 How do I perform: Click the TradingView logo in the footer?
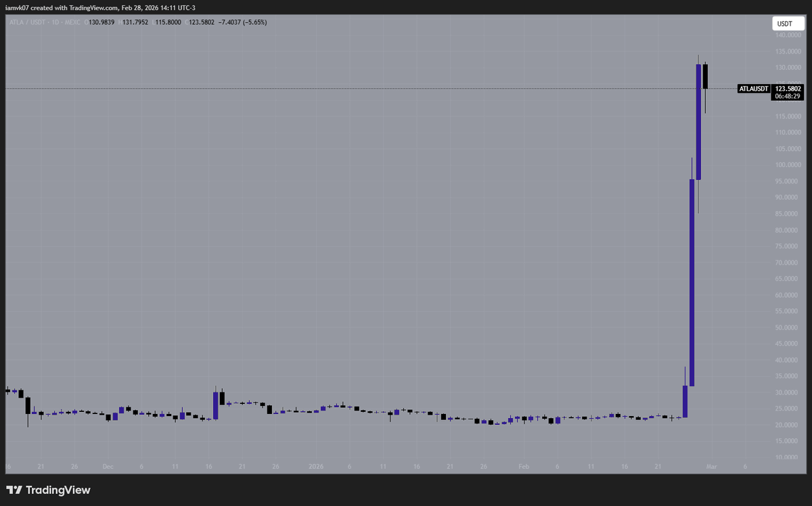[48, 490]
